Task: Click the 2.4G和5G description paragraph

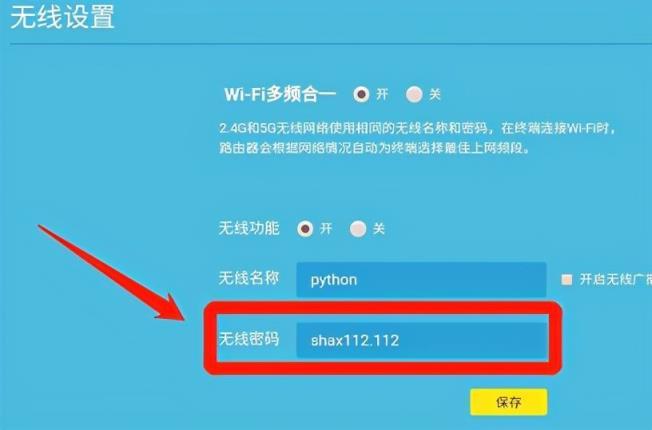Action: 417,138
